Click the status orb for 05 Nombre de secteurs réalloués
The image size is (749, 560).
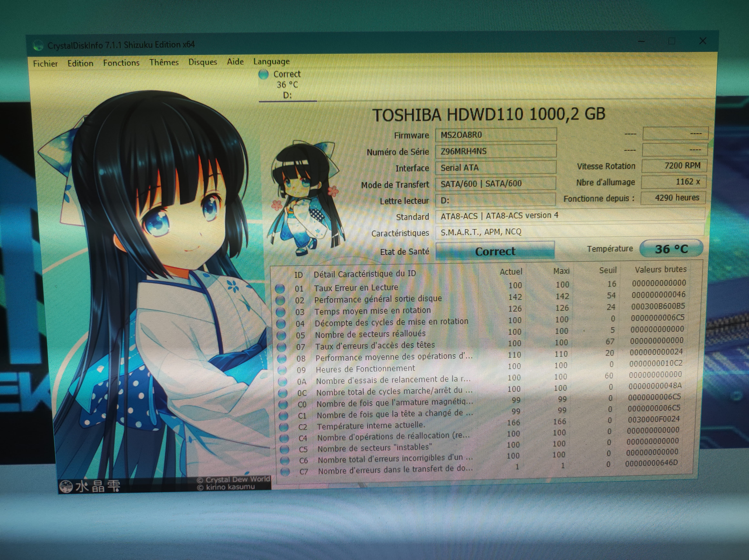pos(281,335)
